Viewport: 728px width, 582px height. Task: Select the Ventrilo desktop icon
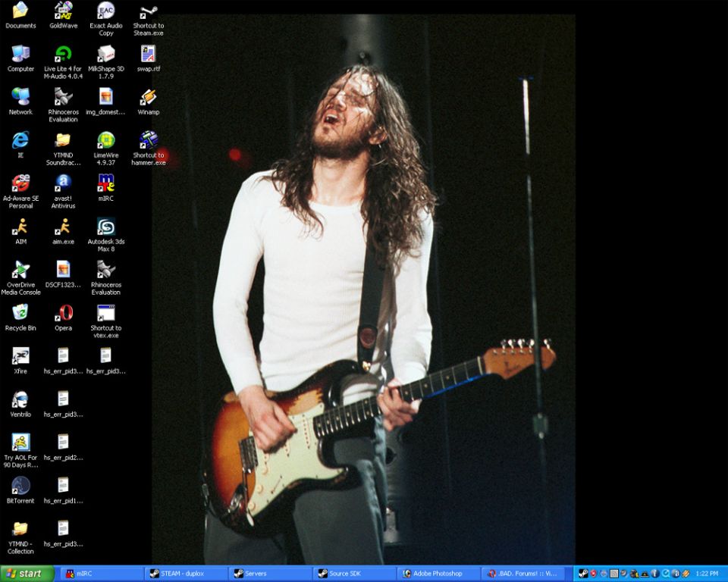pos(20,404)
